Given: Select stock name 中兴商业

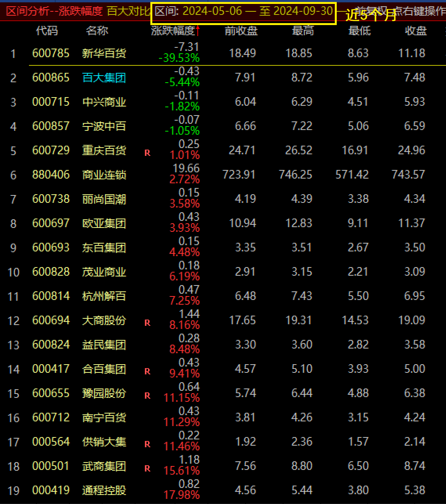Looking at the screenshot, I should pyautogui.click(x=104, y=102).
